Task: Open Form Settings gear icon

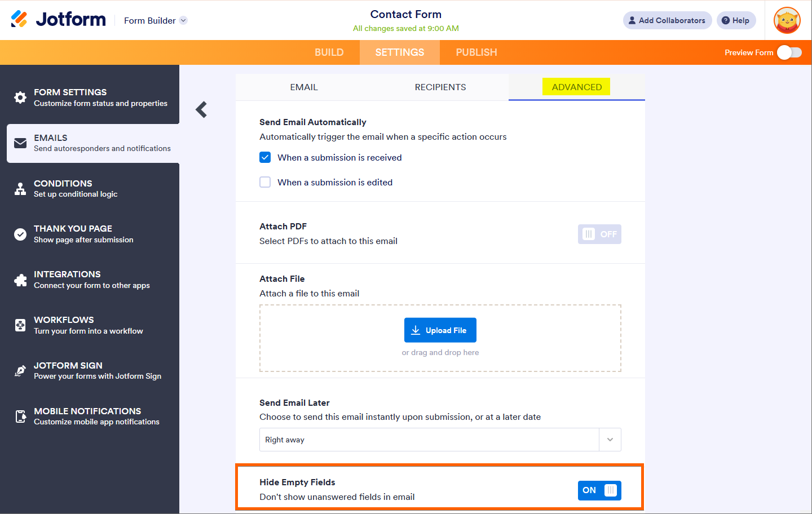Action: (x=20, y=98)
